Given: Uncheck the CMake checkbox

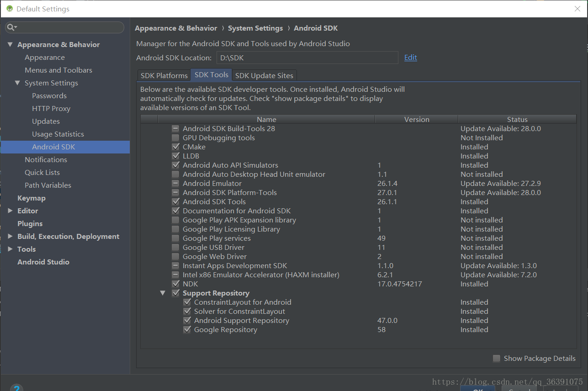Looking at the screenshot, I should (175, 147).
